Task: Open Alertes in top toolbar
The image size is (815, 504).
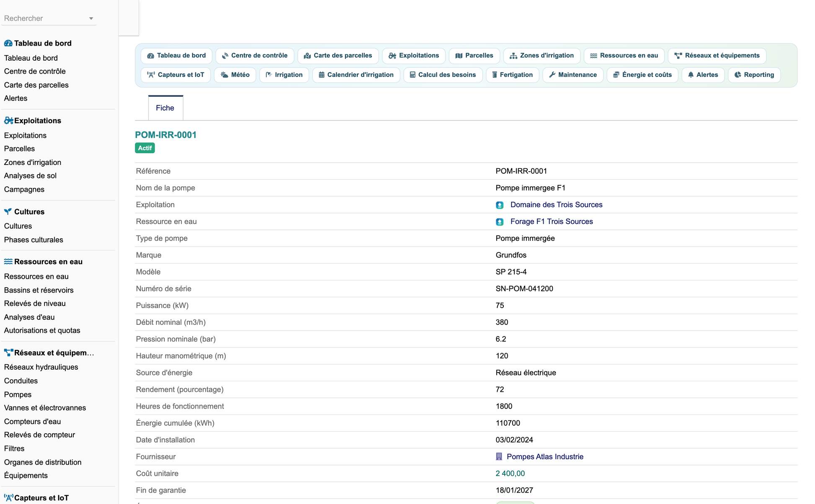Action: [x=703, y=75]
